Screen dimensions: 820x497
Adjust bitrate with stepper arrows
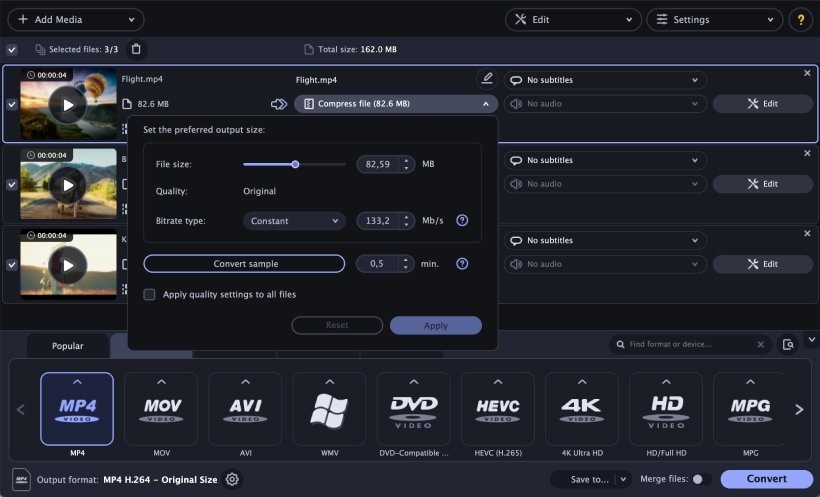(x=406, y=221)
